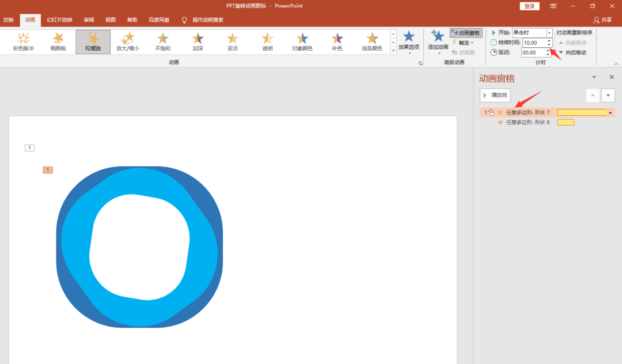Expand the animation gallery more arrow

(x=393, y=50)
